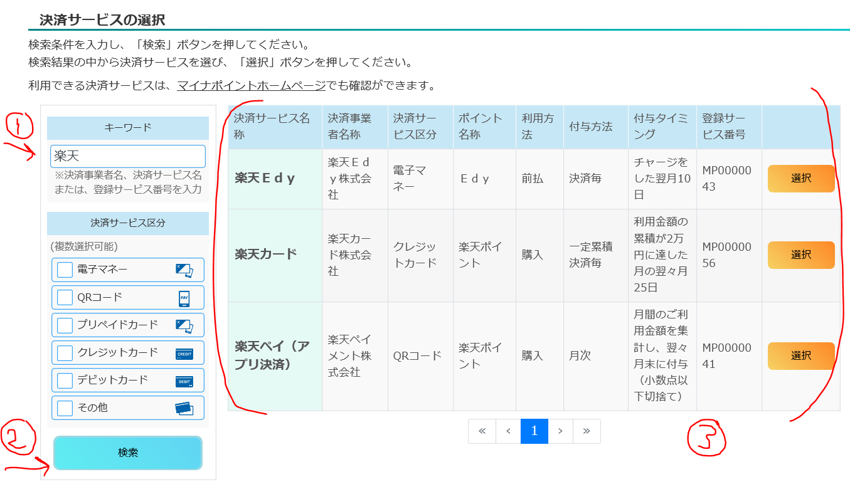Click the MP0000056 registration number
This screenshot has height=504, width=850.
click(726, 255)
